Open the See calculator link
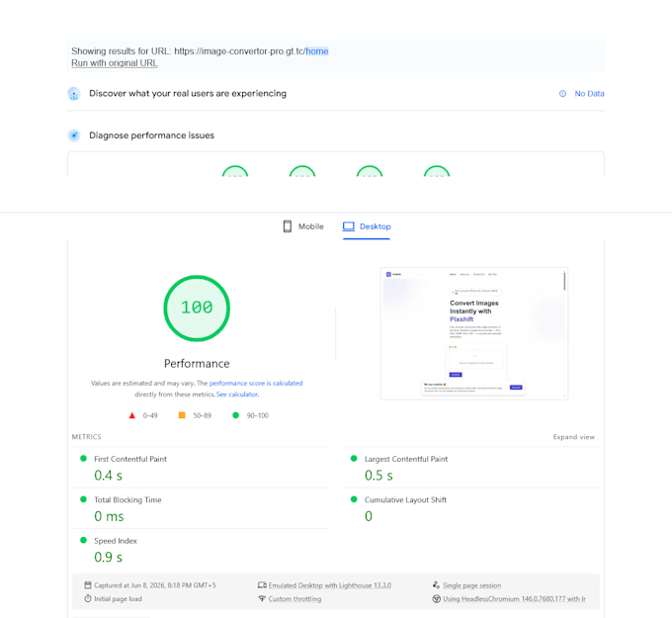The height and width of the screenshot is (618, 672). click(x=237, y=395)
